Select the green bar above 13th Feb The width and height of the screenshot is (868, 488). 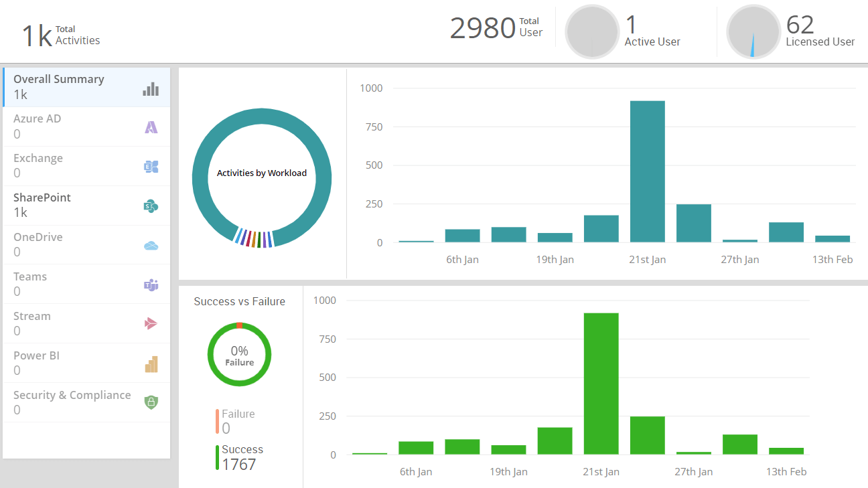coord(786,451)
